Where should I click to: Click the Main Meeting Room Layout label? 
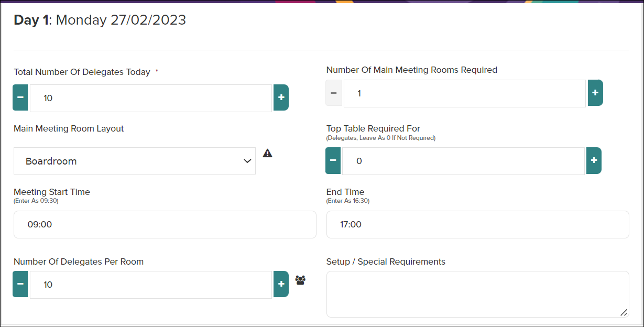pos(69,128)
